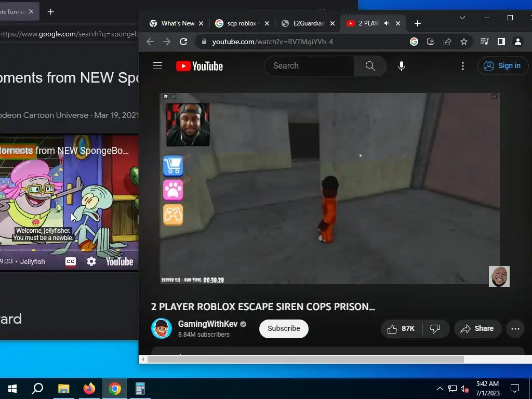Screen dimensions: 532x399
Task: Click the channel watermark face on the video
Action: click(499, 276)
